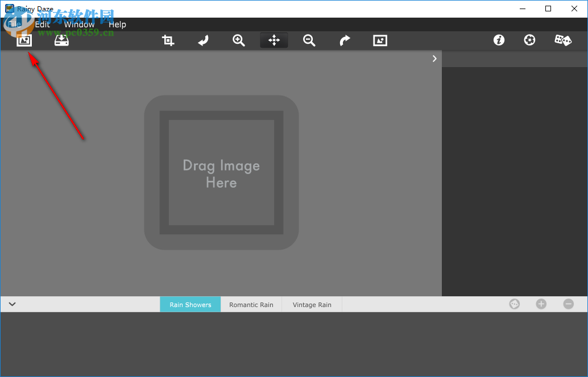Click the save image icon
588x377 pixels.
point(61,40)
